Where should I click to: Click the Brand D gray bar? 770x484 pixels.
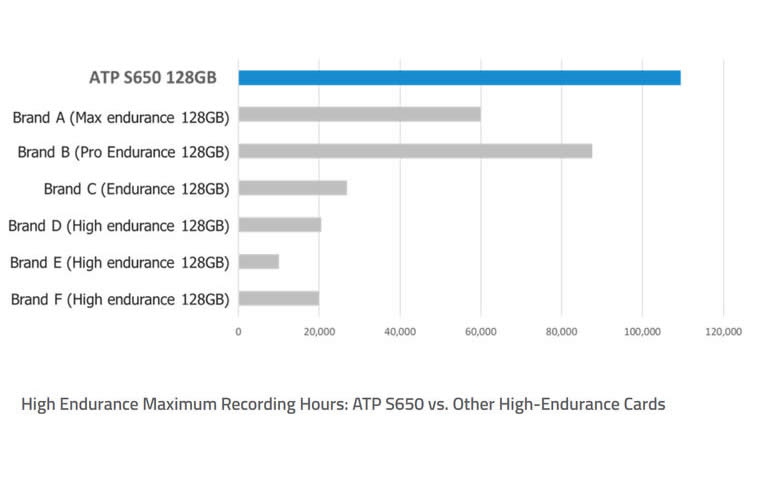[x=279, y=225]
